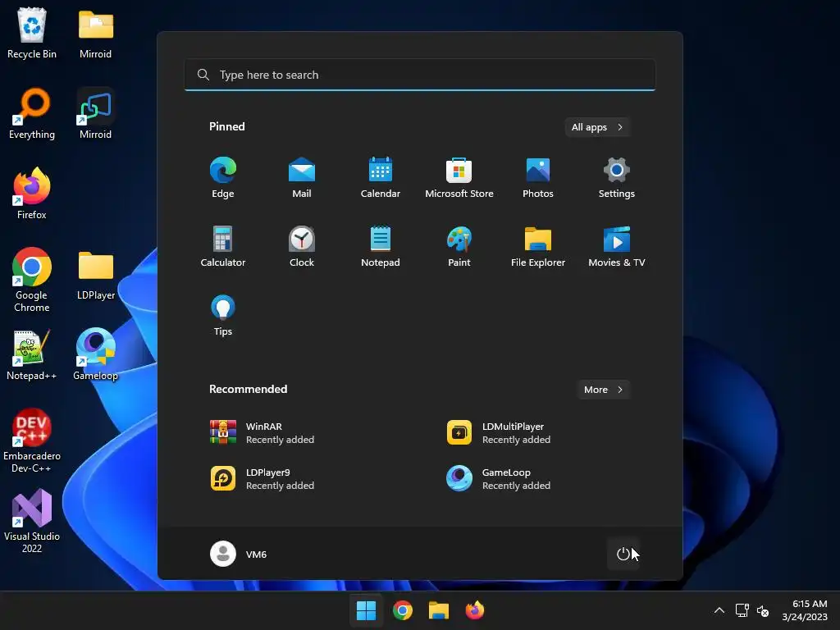Show More recommended items
This screenshot has width=840, height=630.
point(603,390)
